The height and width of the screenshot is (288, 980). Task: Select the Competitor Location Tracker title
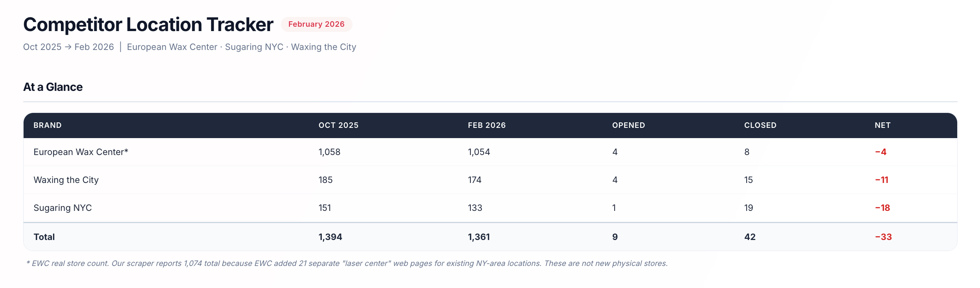click(x=148, y=24)
